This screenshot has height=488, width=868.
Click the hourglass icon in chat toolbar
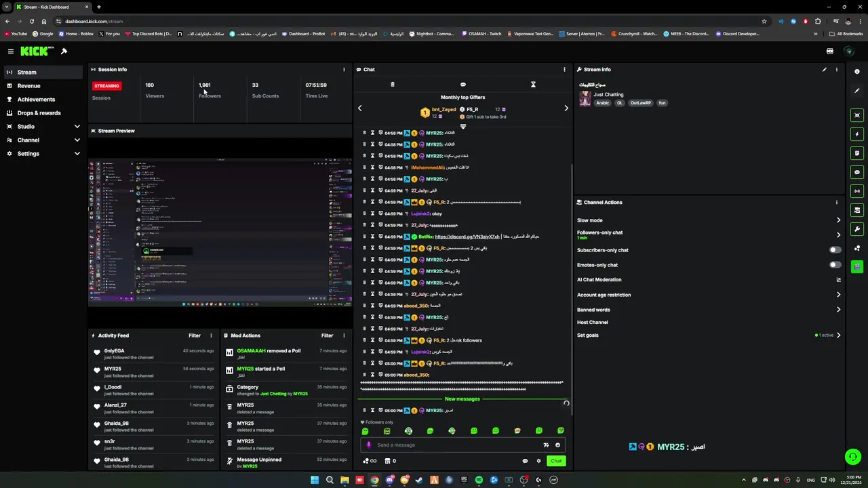point(533,85)
